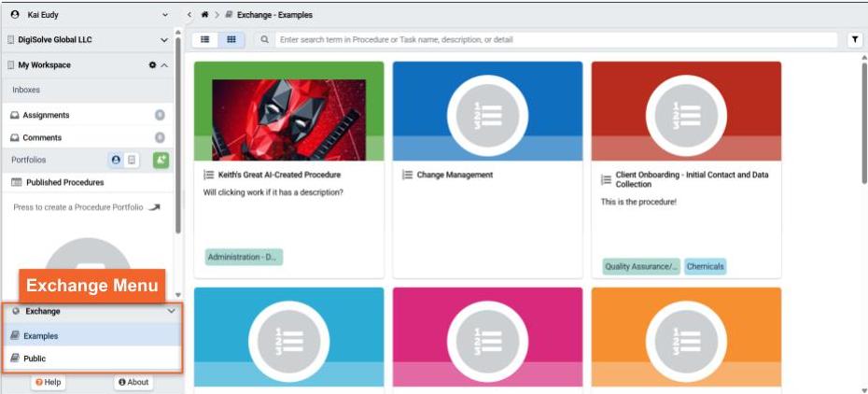This screenshot has width=868, height=394.
Task: Click the list icon beside Change Management
Action: [x=408, y=175]
